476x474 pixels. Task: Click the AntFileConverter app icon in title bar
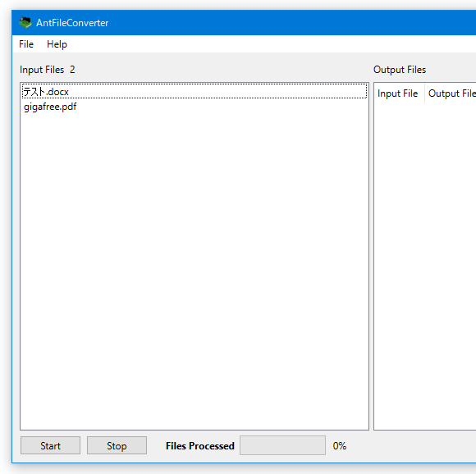point(25,22)
